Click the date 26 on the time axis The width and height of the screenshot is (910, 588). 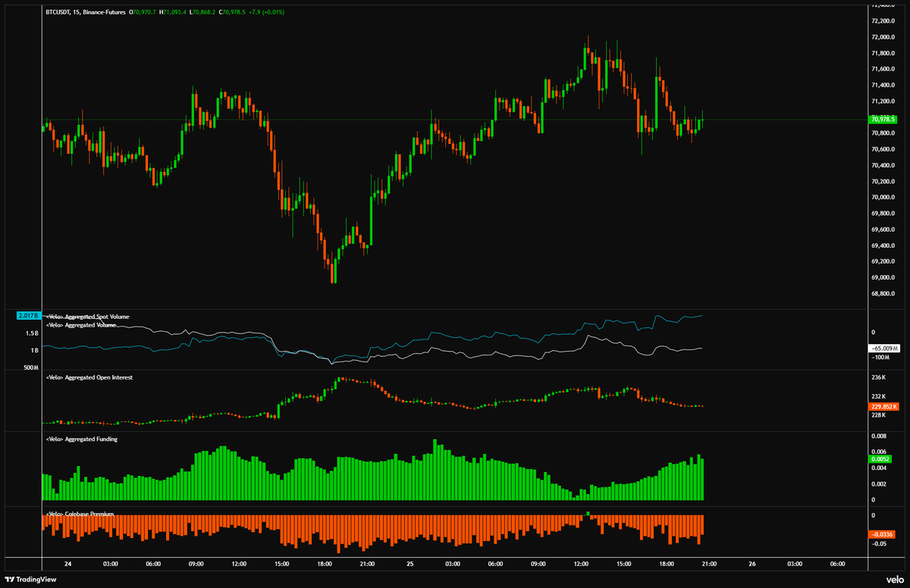coord(752,564)
